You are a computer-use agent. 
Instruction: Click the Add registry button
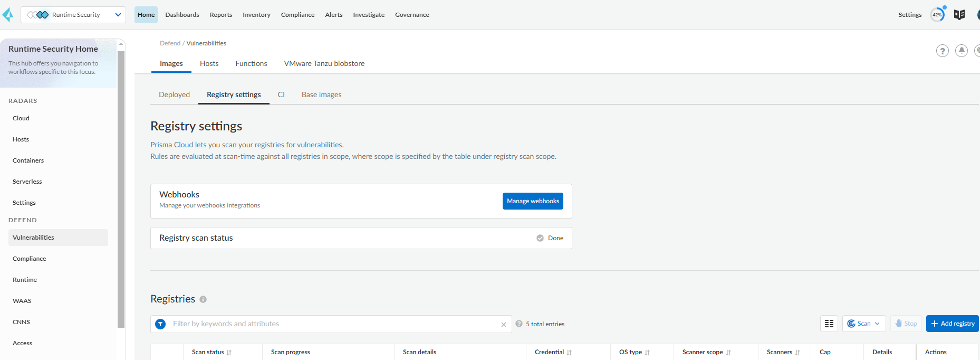(x=953, y=324)
